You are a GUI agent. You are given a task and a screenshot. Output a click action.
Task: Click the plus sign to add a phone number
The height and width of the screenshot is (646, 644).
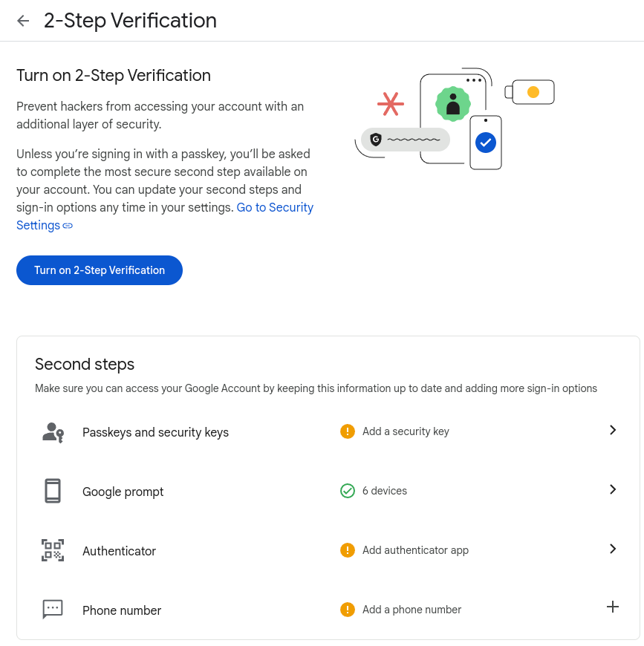(x=613, y=607)
